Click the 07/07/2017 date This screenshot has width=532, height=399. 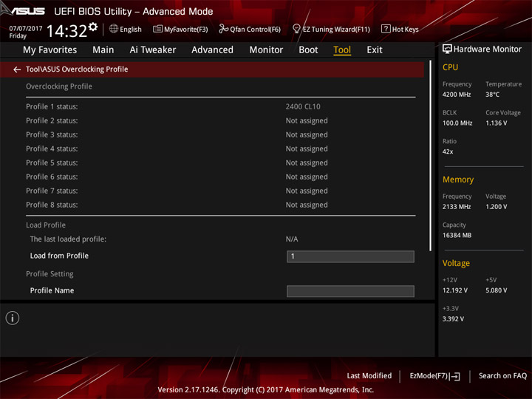[26, 29]
